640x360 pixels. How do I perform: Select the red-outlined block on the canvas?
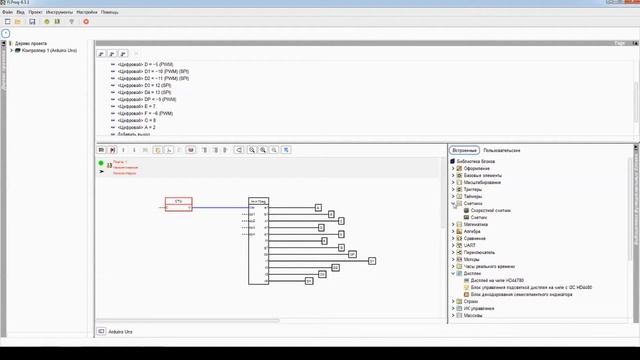coord(178,204)
